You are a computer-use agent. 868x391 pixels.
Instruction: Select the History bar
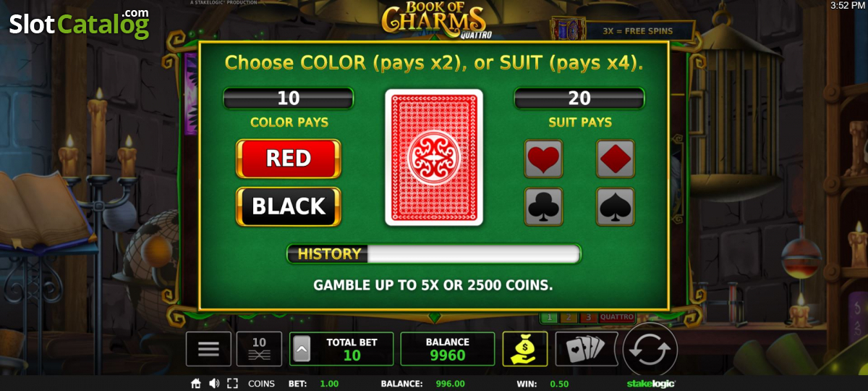click(x=434, y=253)
